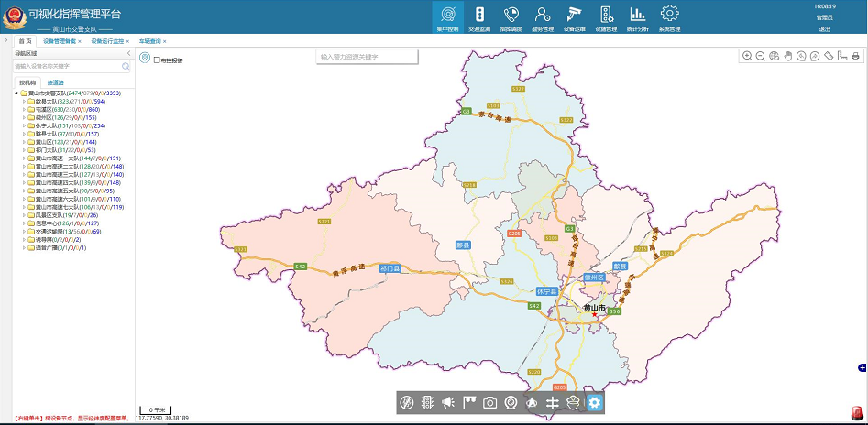Expand the 歙县大队 tree node

[25, 102]
